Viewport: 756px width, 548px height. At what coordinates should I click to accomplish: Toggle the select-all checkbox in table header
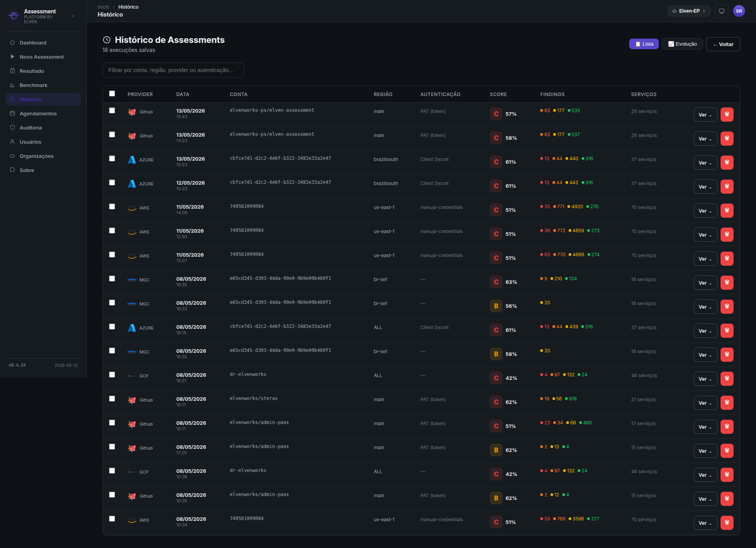click(112, 94)
